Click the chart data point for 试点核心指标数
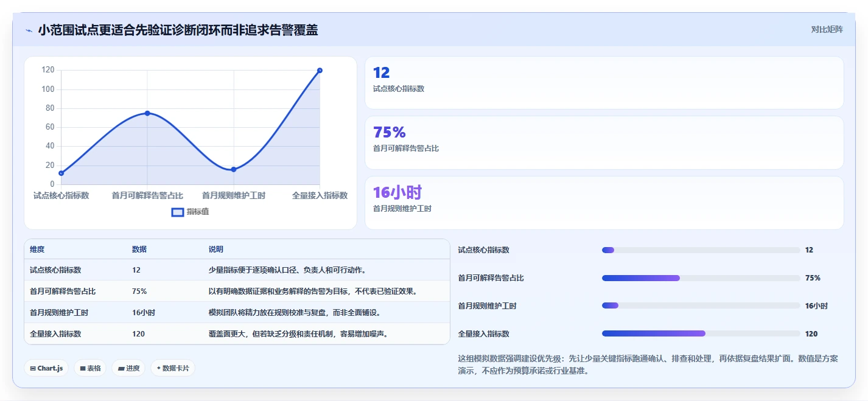868x401 pixels. tap(61, 173)
